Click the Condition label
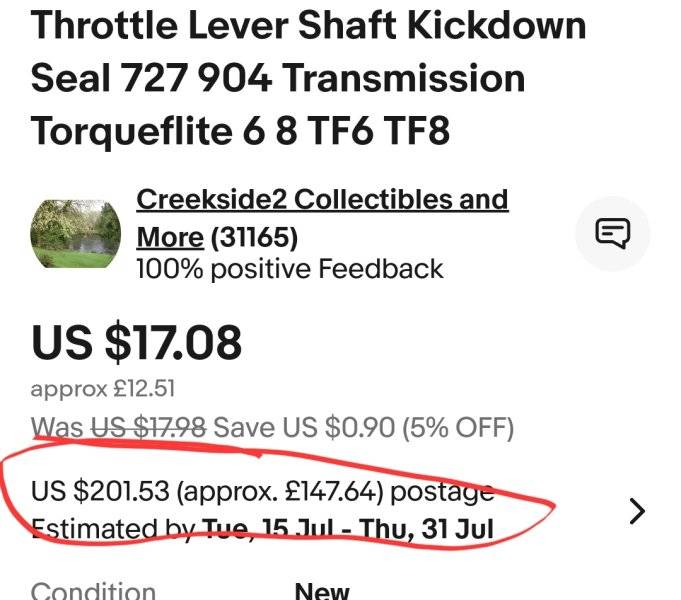681x600 pixels. (93, 591)
